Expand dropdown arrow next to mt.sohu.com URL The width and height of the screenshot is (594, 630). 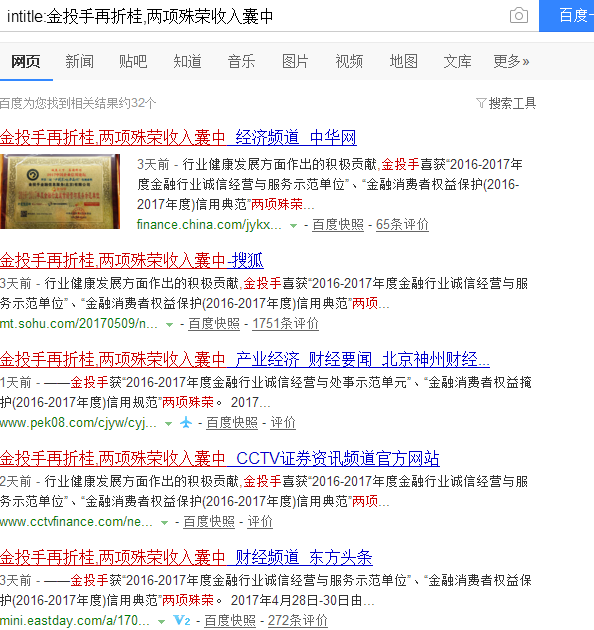[x=170, y=325]
